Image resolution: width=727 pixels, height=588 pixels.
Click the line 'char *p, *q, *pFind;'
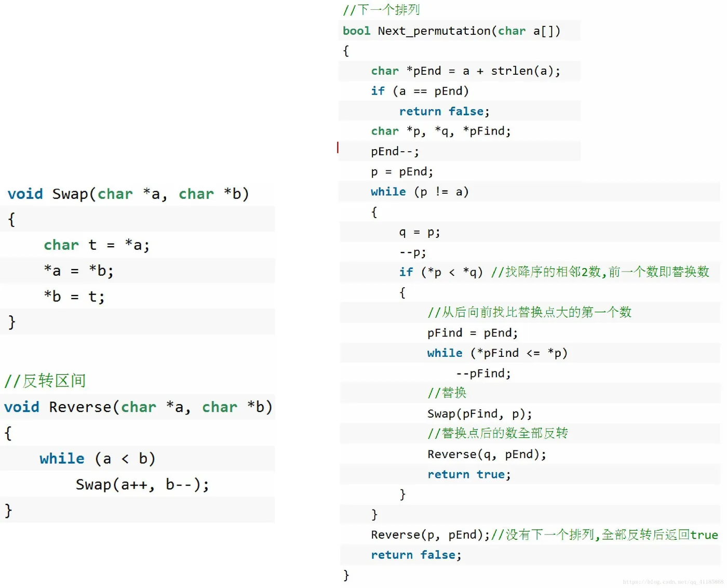click(x=441, y=131)
